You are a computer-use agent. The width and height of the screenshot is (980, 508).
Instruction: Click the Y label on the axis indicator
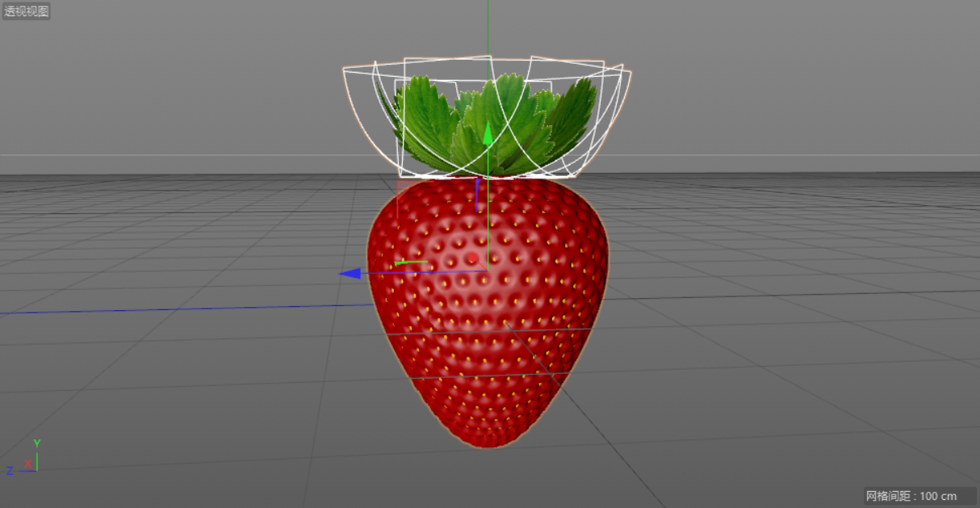tap(36, 443)
